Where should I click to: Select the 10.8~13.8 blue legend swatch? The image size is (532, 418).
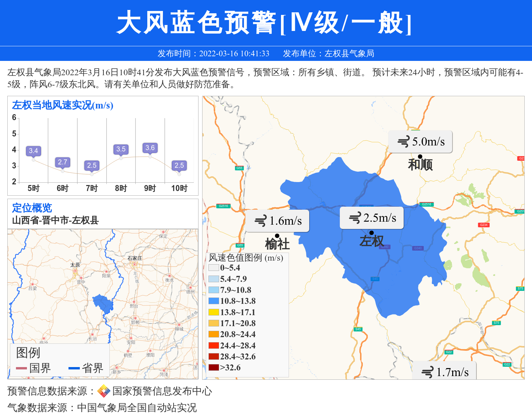point(213,301)
